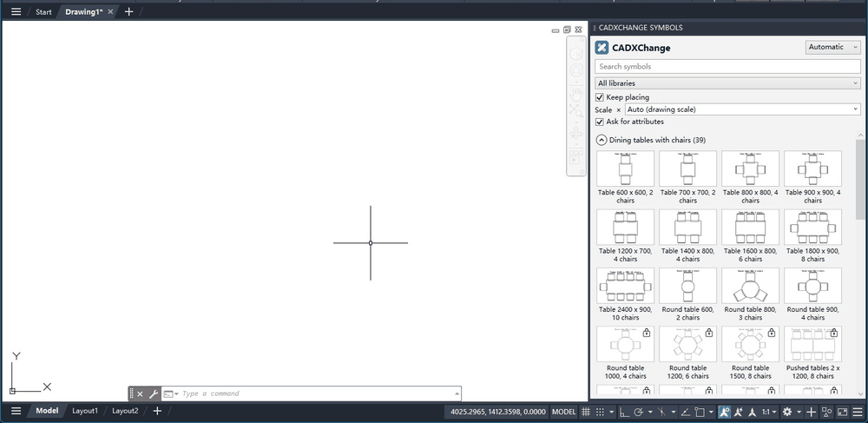Uncheck Ask for attributes checkbox

coord(600,122)
